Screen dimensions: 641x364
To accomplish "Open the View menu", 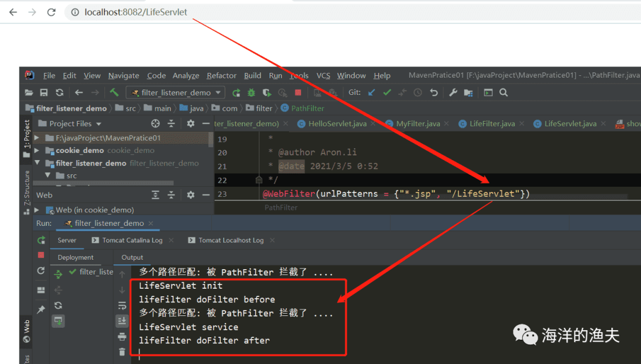I will click(x=92, y=75).
